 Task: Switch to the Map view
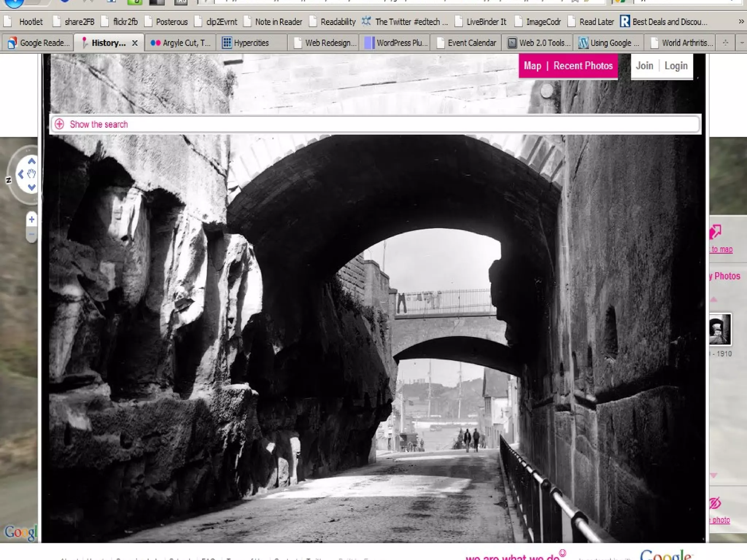533,66
